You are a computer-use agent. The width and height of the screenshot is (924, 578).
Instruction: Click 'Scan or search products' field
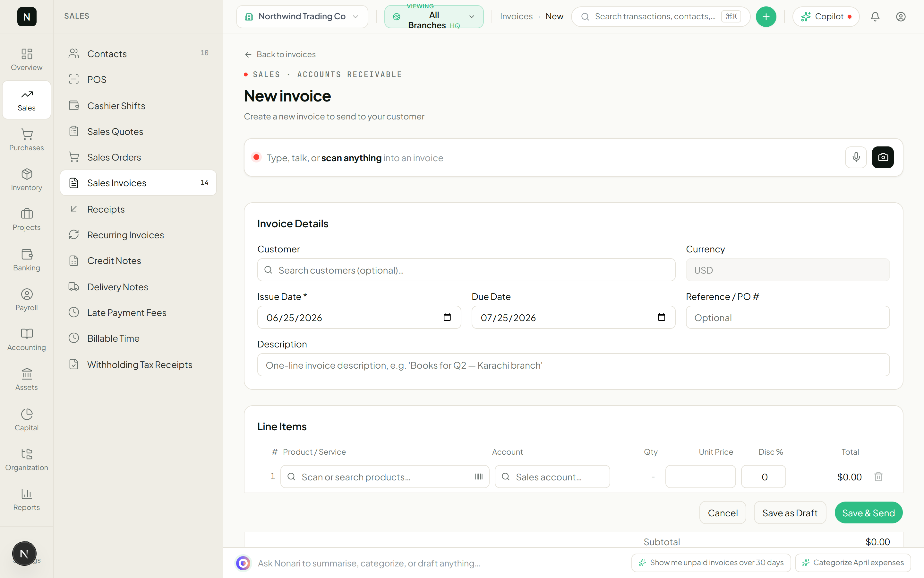(384, 477)
